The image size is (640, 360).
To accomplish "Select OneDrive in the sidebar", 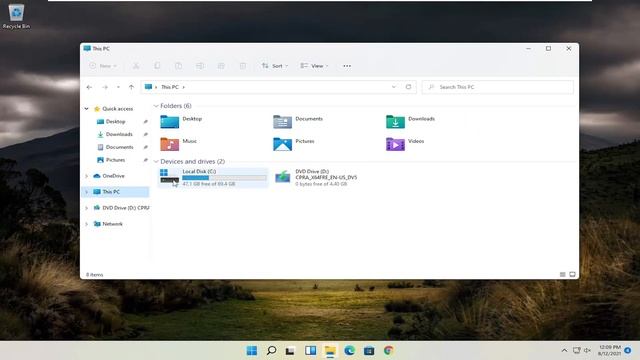I will pos(113,176).
